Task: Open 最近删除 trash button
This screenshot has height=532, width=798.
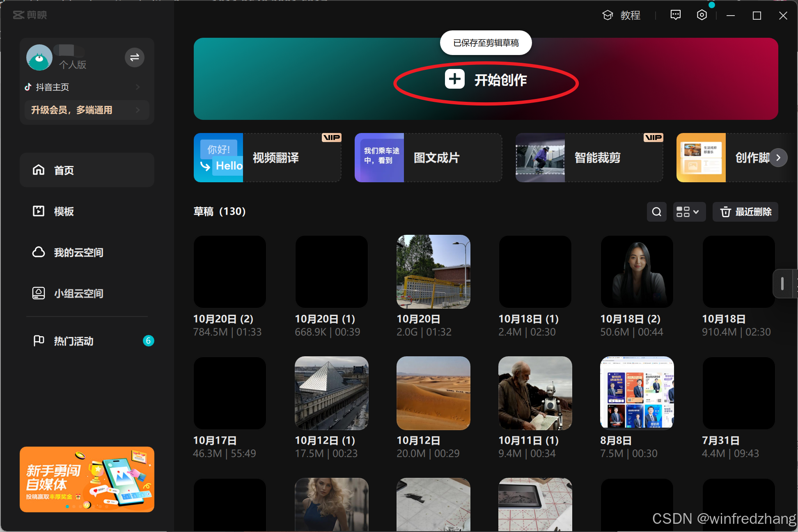Action: 745,212
